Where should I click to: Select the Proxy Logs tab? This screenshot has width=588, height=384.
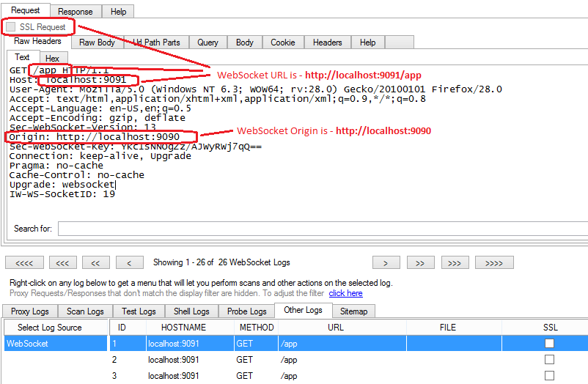[30, 311]
